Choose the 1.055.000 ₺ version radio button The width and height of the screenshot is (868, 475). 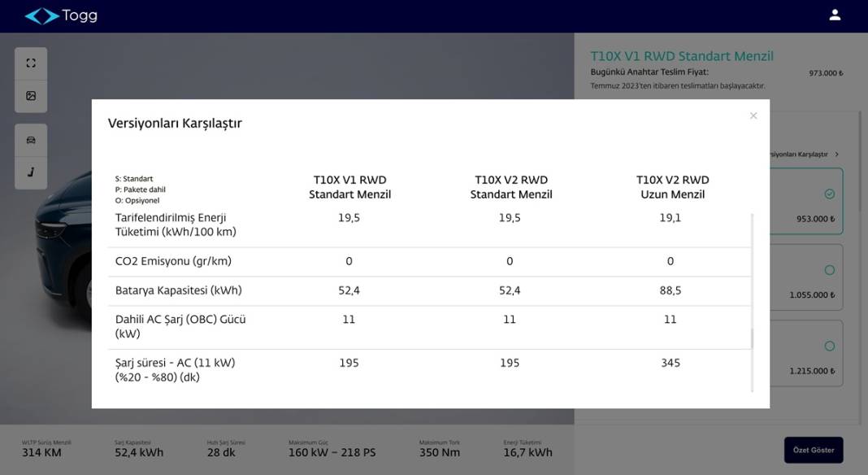click(829, 270)
